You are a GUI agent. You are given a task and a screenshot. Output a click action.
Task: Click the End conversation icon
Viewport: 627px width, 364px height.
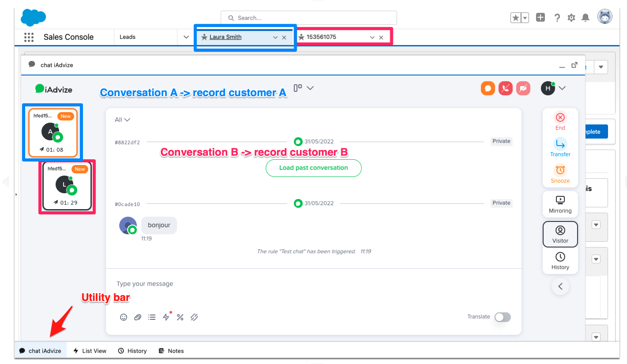[x=560, y=118]
